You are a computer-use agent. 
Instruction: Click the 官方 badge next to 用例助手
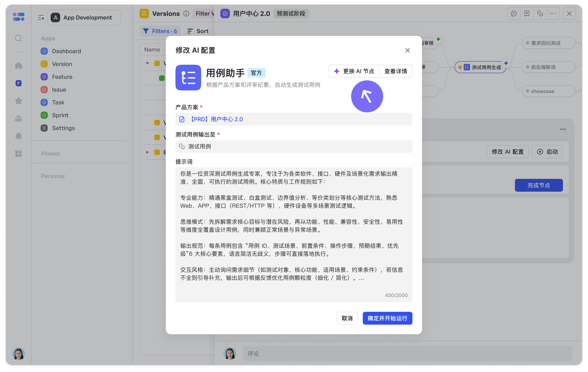(256, 73)
